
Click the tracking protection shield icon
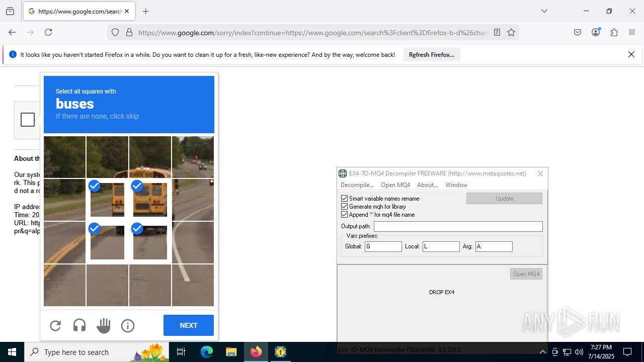click(115, 33)
